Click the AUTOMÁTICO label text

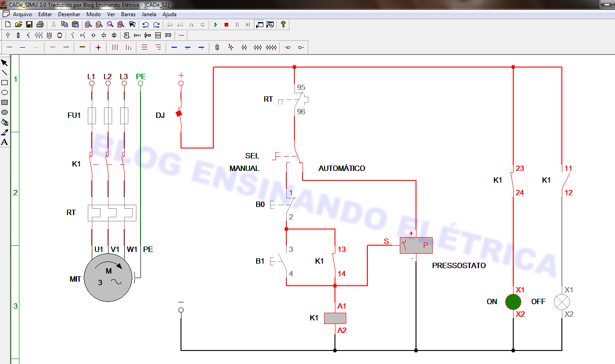click(x=342, y=168)
